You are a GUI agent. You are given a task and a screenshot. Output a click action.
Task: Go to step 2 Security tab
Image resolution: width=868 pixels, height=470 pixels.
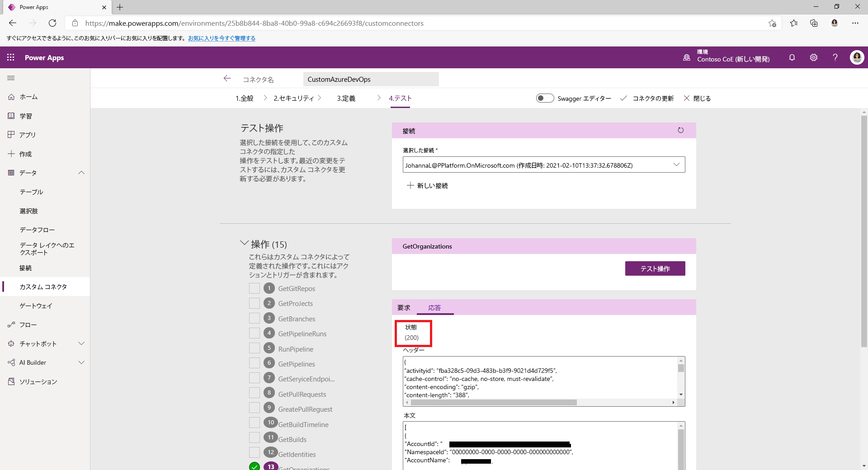[294, 98]
